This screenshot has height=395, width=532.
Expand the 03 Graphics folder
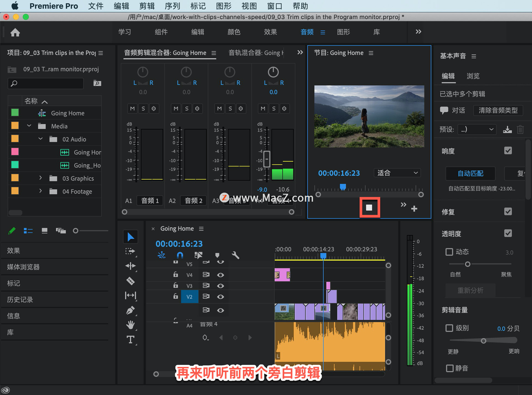[40, 178]
